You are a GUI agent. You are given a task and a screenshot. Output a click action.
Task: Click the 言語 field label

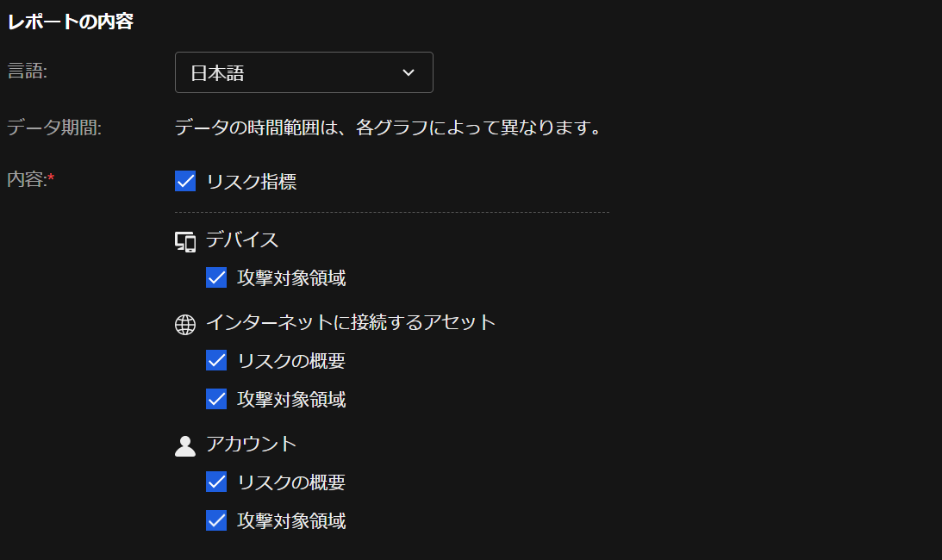tap(28, 72)
